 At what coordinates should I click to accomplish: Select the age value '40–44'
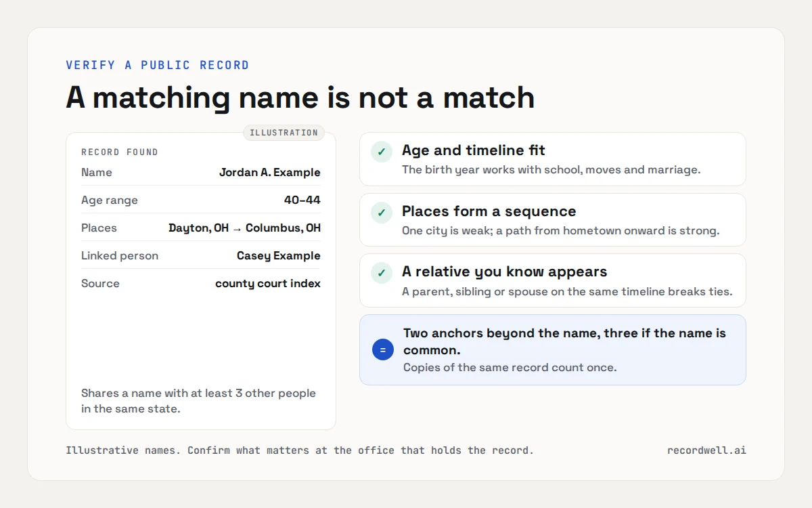pyautogui.click(x=302, y=200)
